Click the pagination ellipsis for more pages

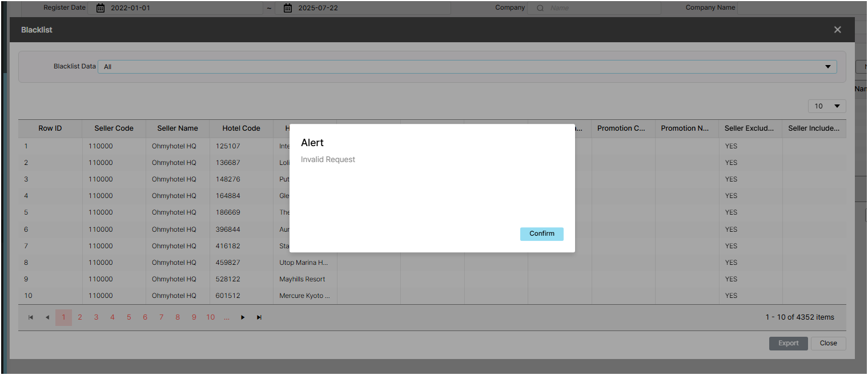point(227,317)
